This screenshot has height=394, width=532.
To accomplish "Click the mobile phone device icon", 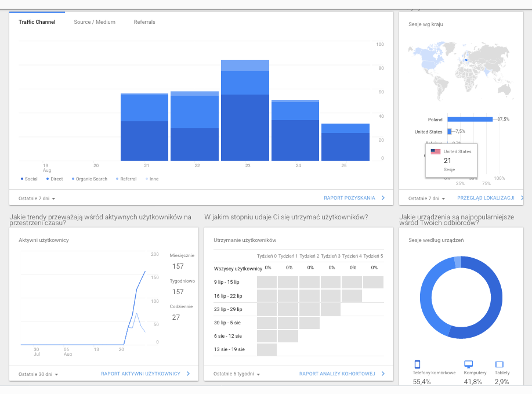I will tap(418, 364).
